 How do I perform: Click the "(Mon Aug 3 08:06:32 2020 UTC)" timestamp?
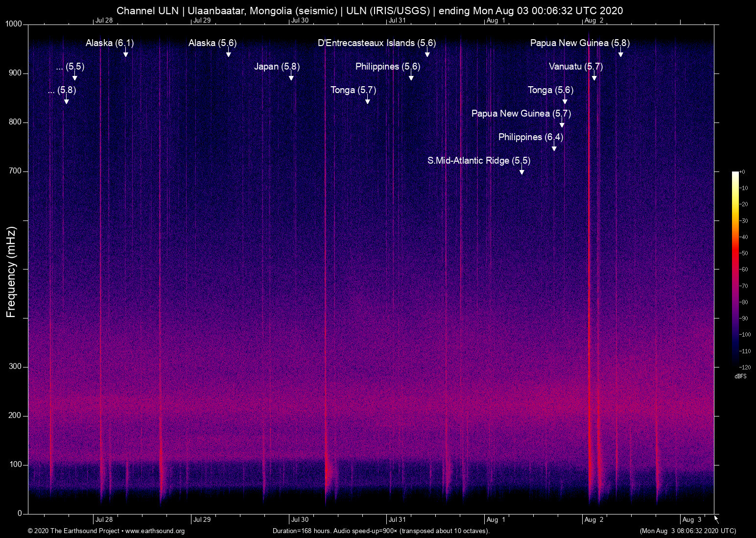tap(688, 531)
